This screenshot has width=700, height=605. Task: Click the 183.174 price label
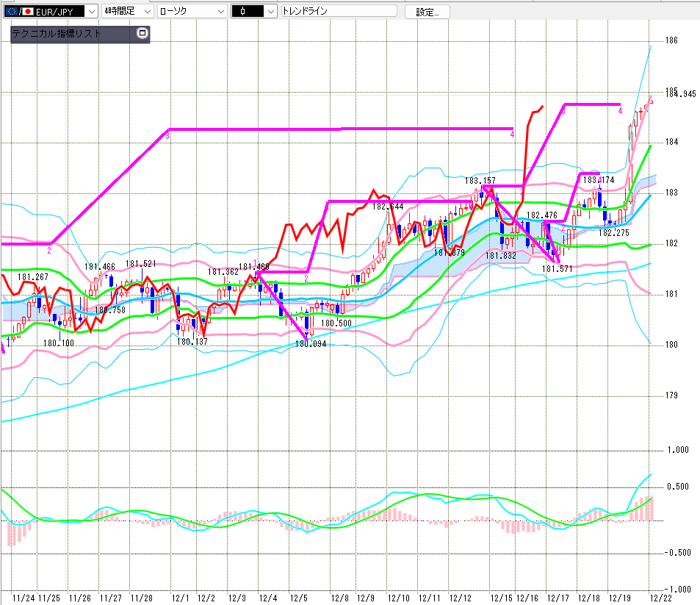click(598, 179)
